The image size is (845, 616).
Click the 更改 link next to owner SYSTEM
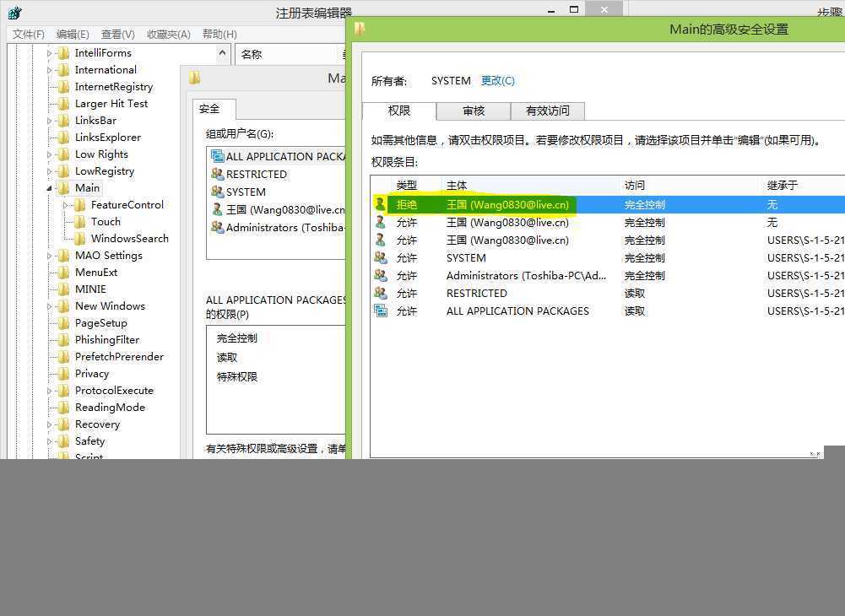pyautogui.click(x=497, y=80)
